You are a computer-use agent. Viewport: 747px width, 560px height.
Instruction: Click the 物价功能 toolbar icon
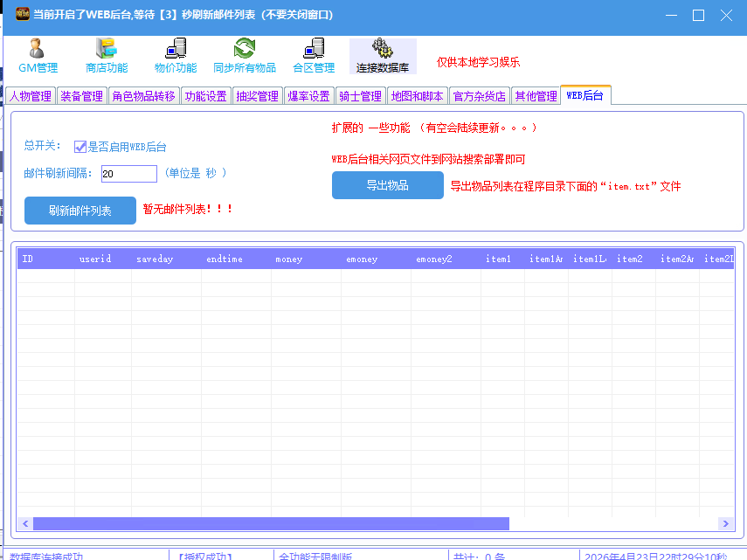(176, 55)
